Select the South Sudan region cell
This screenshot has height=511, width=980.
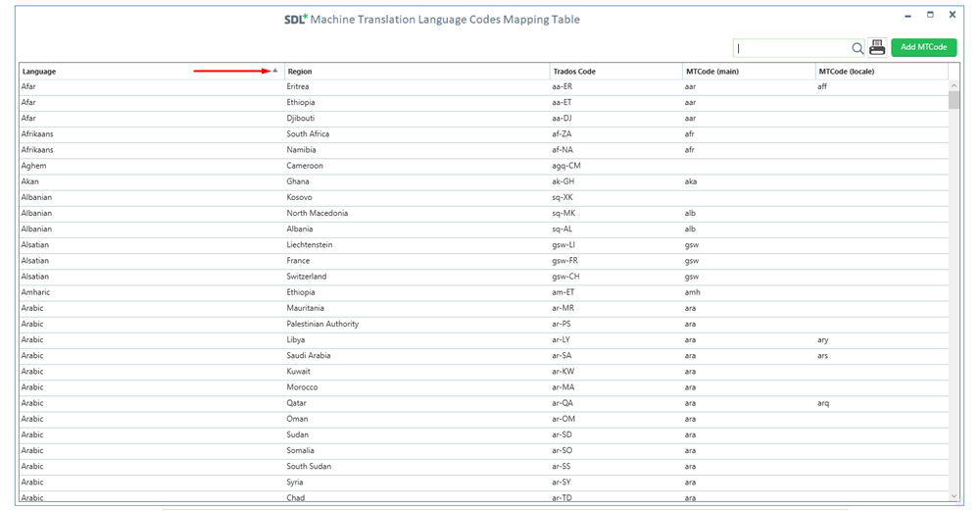coord(309,467)
